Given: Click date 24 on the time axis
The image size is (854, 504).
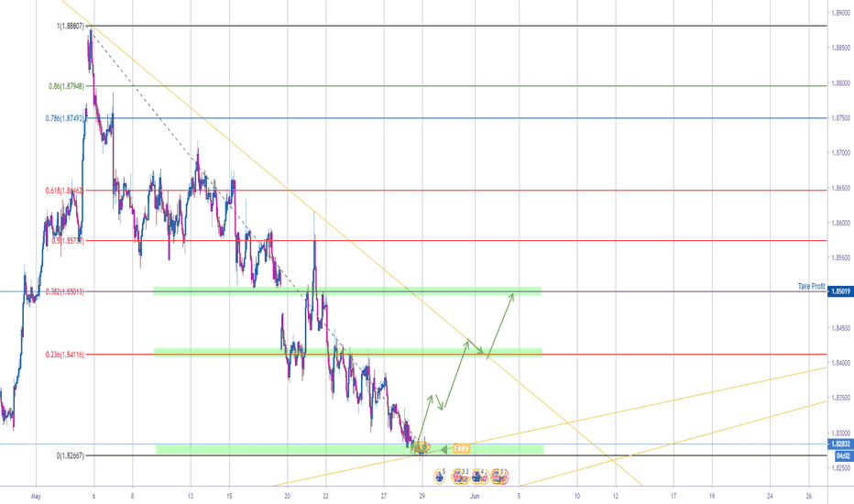Looking at the screenshot, I should [x=770, y=497].
